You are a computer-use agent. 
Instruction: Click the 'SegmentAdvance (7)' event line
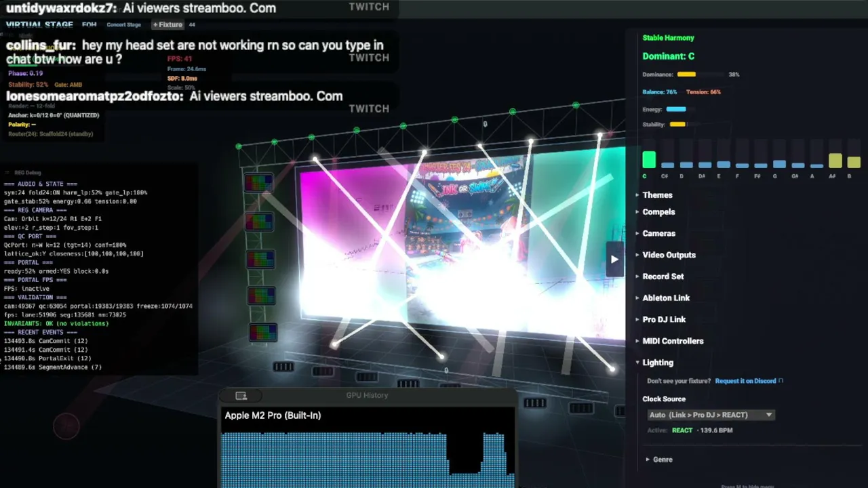click(52, 367)
